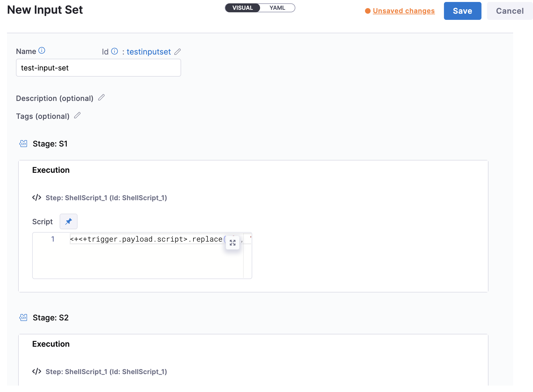
Task: Click the Stage: S2 heading
Action: tap(51, 318)
